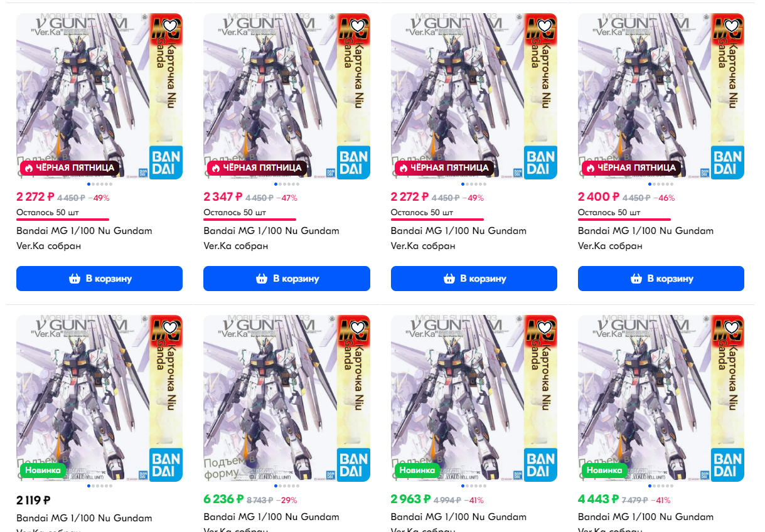Like the 4 443 ₽ product with heart
The image size is (765, 532).
(732, 327)
